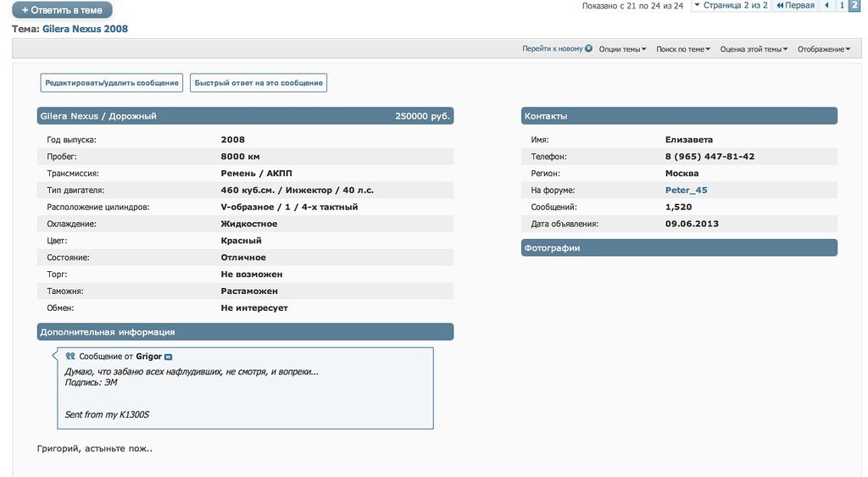This screenshot has width=868, height=477.
Task: Click the Фотографии section header
Action: click(679, 248)
